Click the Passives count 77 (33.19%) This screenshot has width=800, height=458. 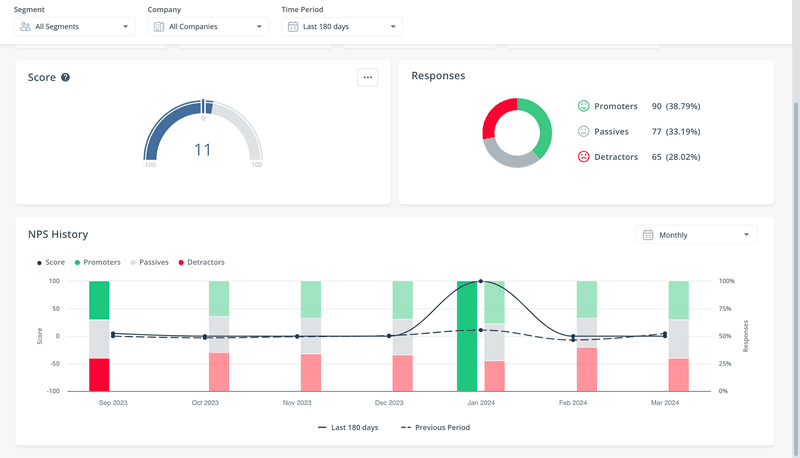click(x=676, y=132)
